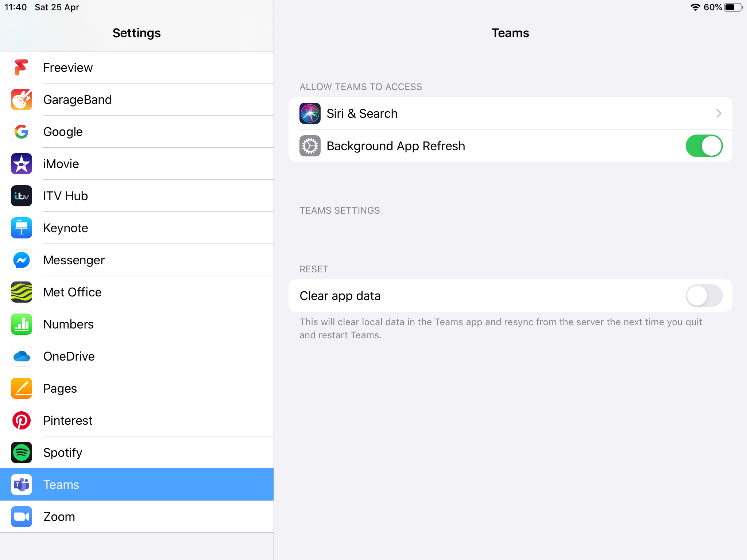Tap the ITV Hub icon
Viewport: 747px width, 560px height.
[22, 196]
